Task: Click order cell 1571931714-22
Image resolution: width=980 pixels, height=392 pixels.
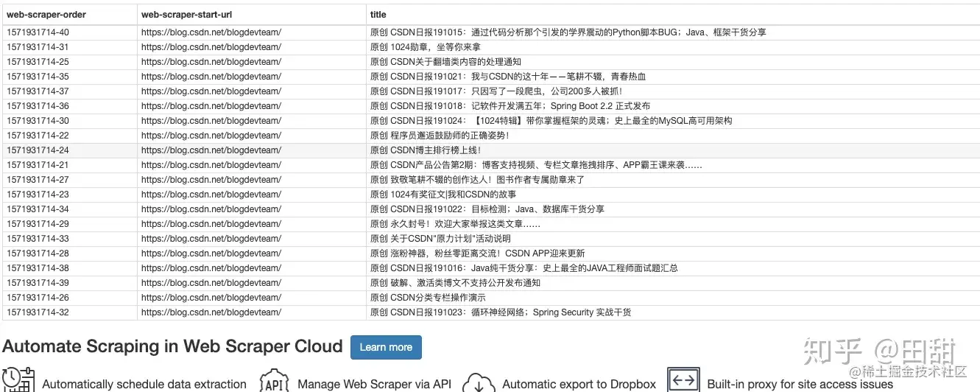Action: 38,136
